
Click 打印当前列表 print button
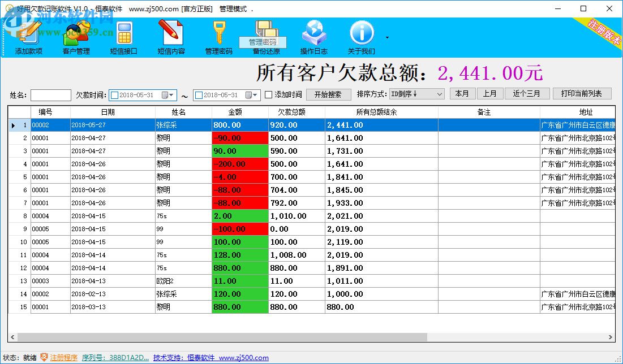[x=581, y=94]
